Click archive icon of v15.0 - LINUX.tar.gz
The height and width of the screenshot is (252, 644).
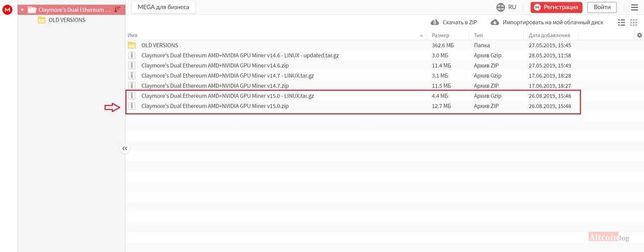(132, 96)
